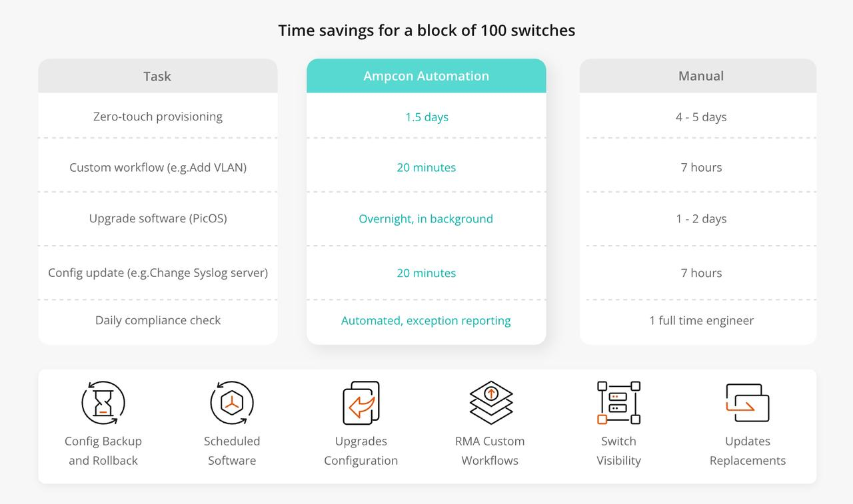The width and height of the screenshot is (853, 504).
Task: Click the "1.5 days" automation value
Action: point(426,117)
